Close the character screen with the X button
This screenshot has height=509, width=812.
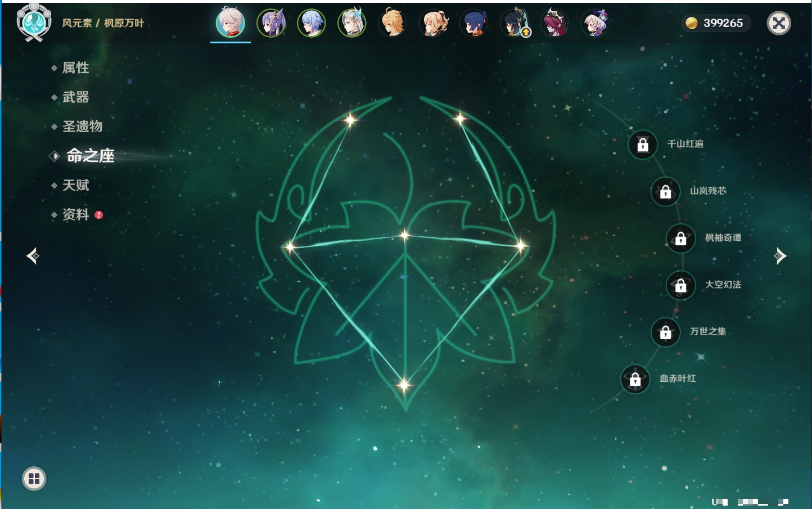pos(779,23)
